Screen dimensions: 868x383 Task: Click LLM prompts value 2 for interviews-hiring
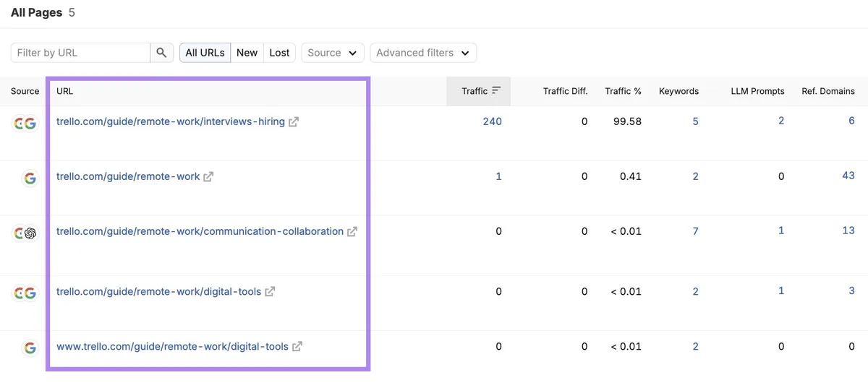click(781, 121)
